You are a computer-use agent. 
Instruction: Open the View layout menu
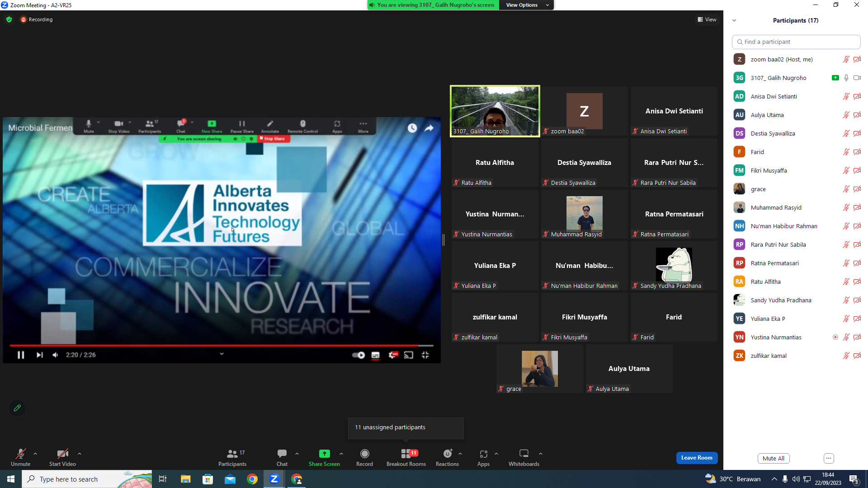(x=707, y=19)
